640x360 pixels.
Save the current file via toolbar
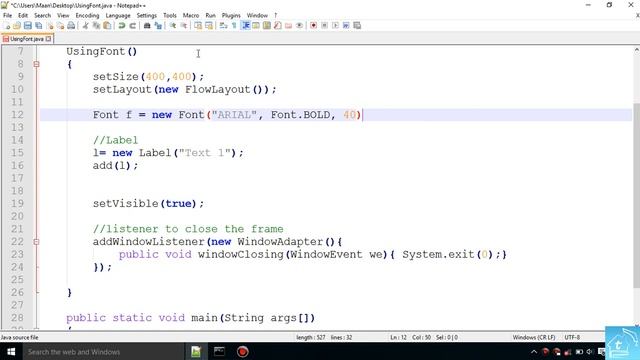[x=27, y=25]
